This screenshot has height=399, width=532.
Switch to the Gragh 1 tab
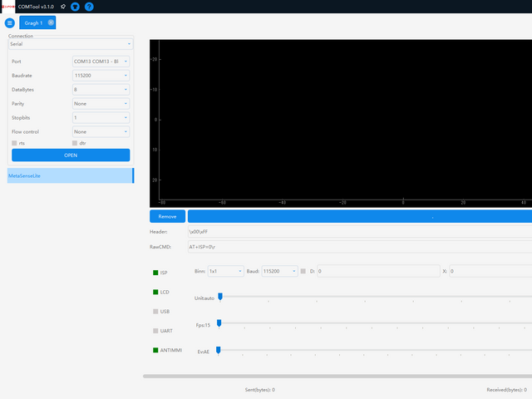[x=33, y=22]
